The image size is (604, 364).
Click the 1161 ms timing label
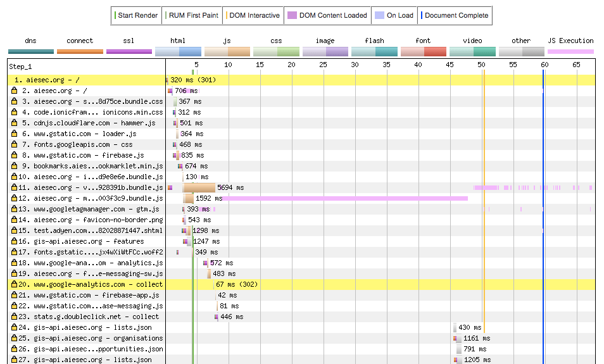[x=477, y=338]
